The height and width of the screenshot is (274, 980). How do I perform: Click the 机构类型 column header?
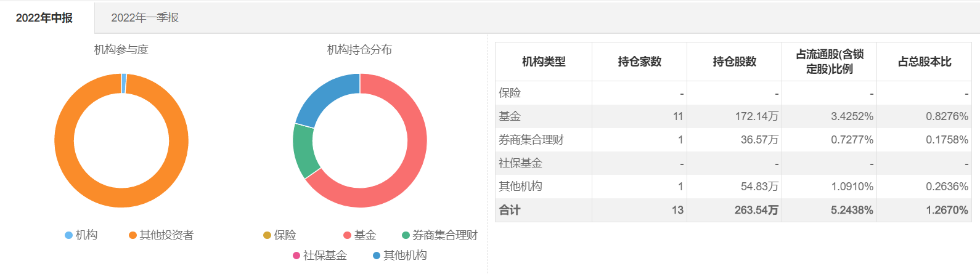[x=544, y=62]
